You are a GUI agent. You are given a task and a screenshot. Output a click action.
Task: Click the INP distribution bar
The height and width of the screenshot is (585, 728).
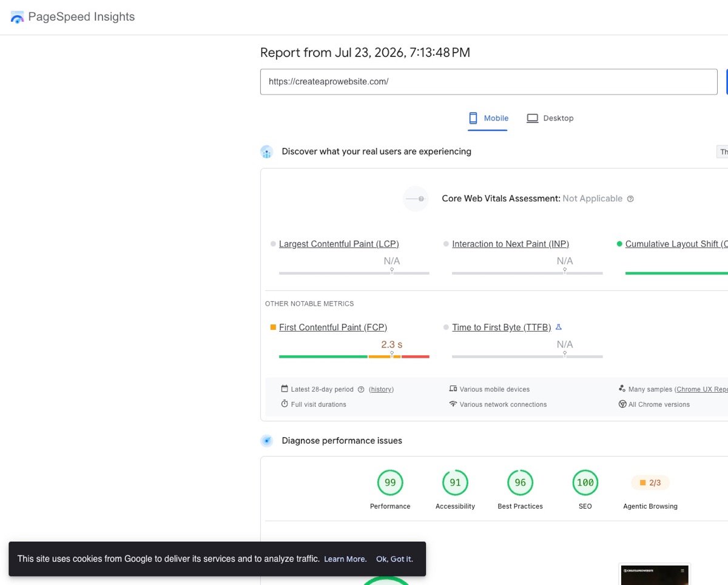tap(527, 273)
